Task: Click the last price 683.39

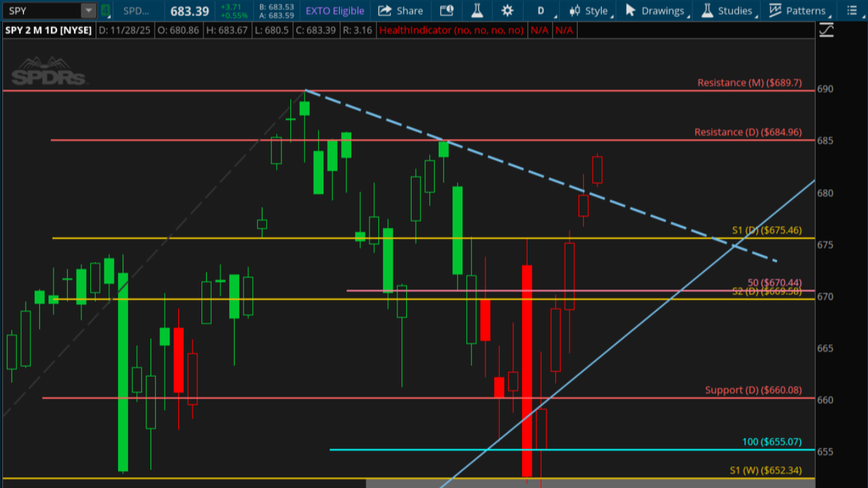Action: point(189,11)
